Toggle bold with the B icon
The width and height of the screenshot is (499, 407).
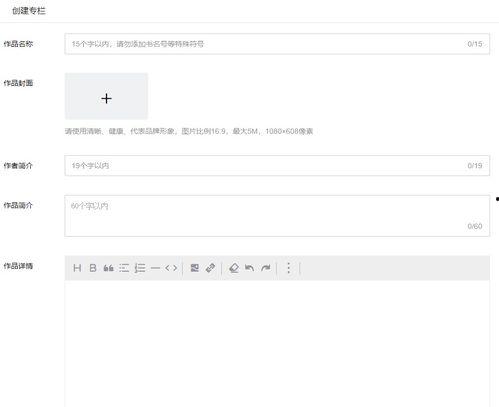click(x=93, y=268)
